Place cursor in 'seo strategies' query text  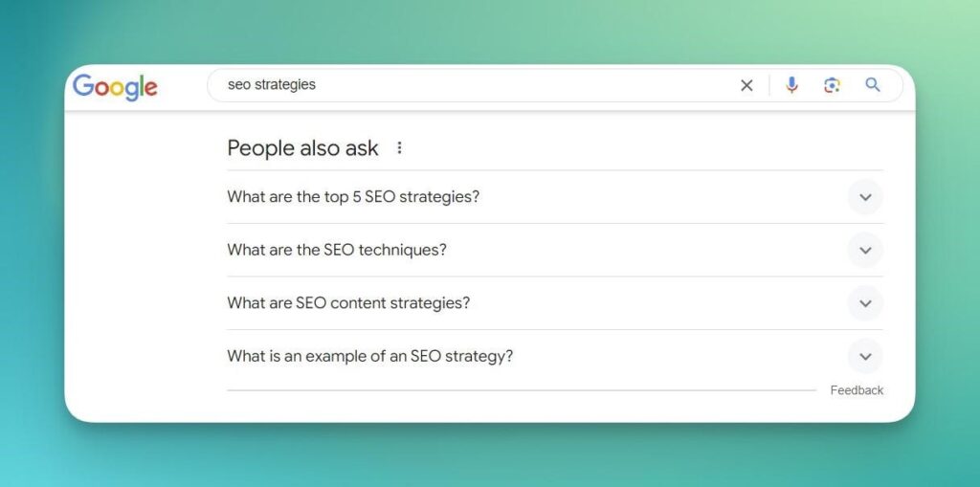(x=272, y=85)
